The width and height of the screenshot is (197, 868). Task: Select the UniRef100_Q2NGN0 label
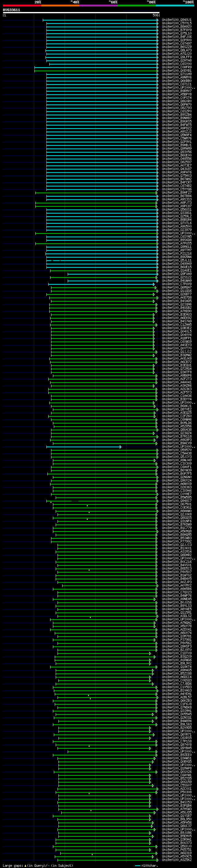coord(176,477)
